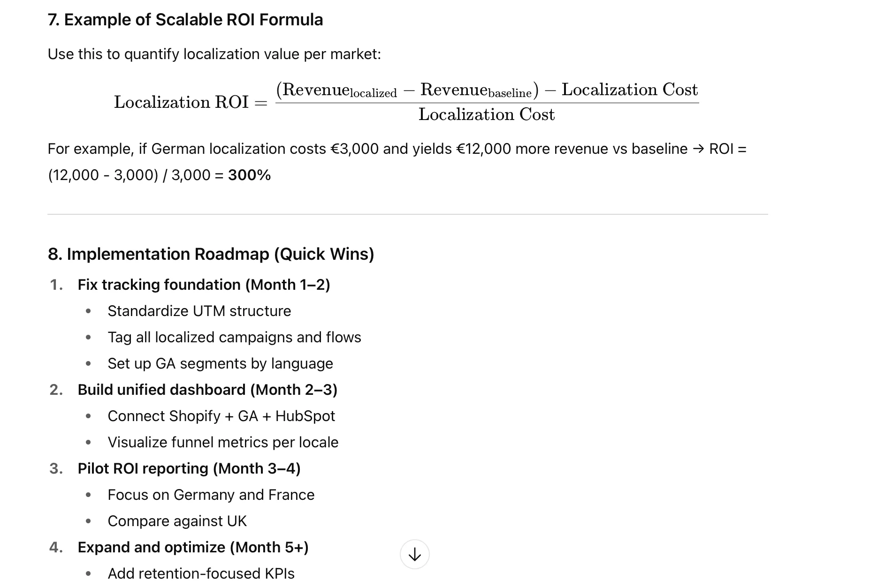Screen dimensions: 870x588
Task: Click the Localization ROI formula
Action: (x=406, y=102)
